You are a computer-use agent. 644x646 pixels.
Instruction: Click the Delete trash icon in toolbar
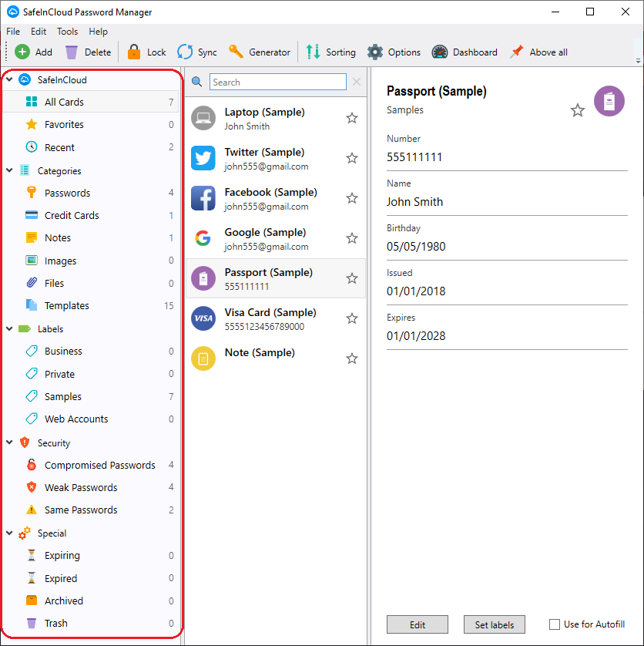pyautogui.click(x=71, y=52)
